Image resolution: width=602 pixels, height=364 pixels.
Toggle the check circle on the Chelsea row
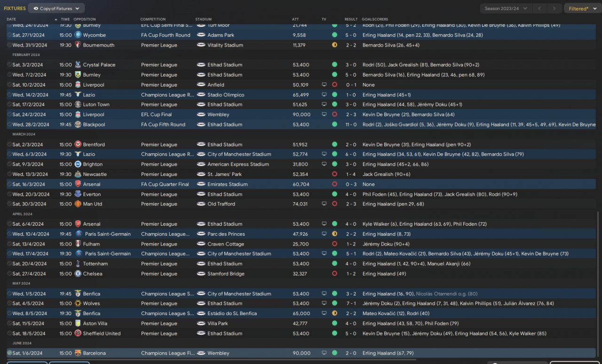click(x=9, y=274)
